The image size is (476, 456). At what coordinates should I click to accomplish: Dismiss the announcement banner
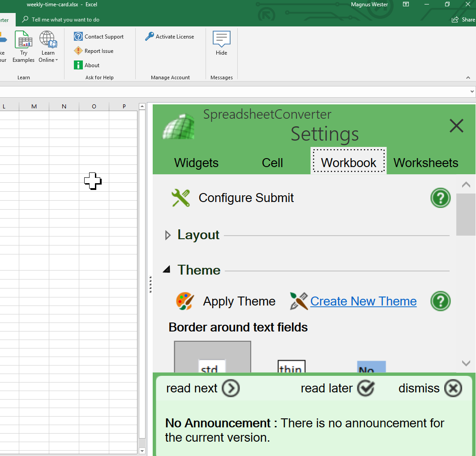point(453,388)
